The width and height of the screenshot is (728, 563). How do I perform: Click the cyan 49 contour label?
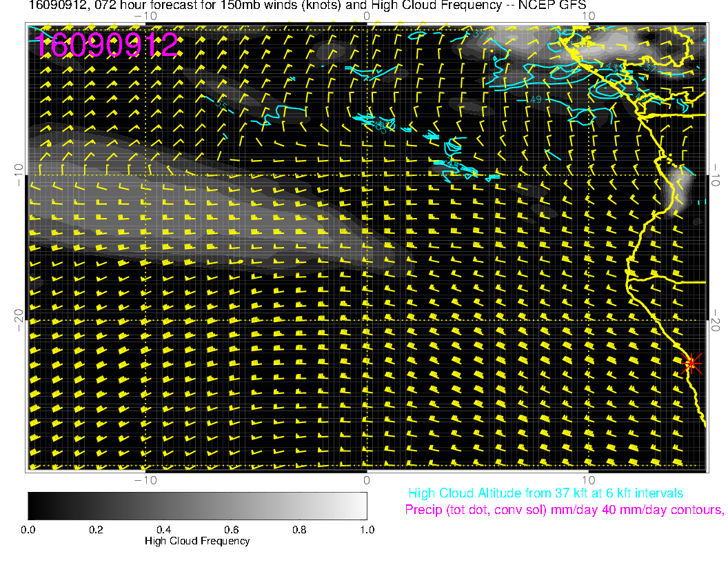[x=535, y=100]
